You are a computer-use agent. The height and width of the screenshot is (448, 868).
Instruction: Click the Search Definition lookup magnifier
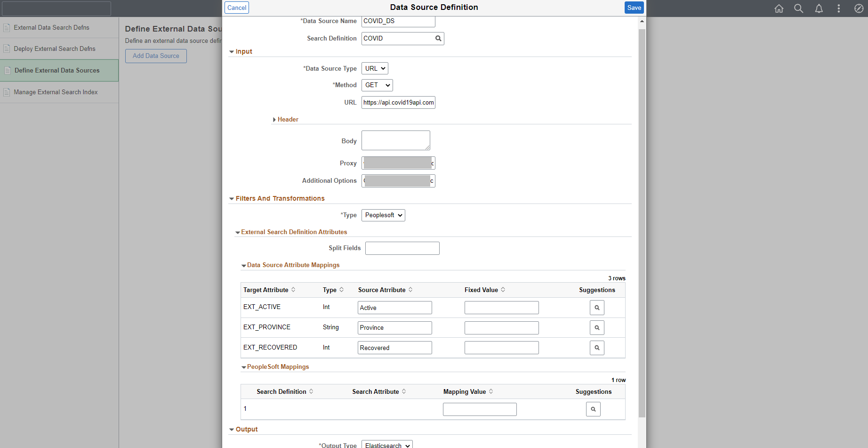[438, 39]
